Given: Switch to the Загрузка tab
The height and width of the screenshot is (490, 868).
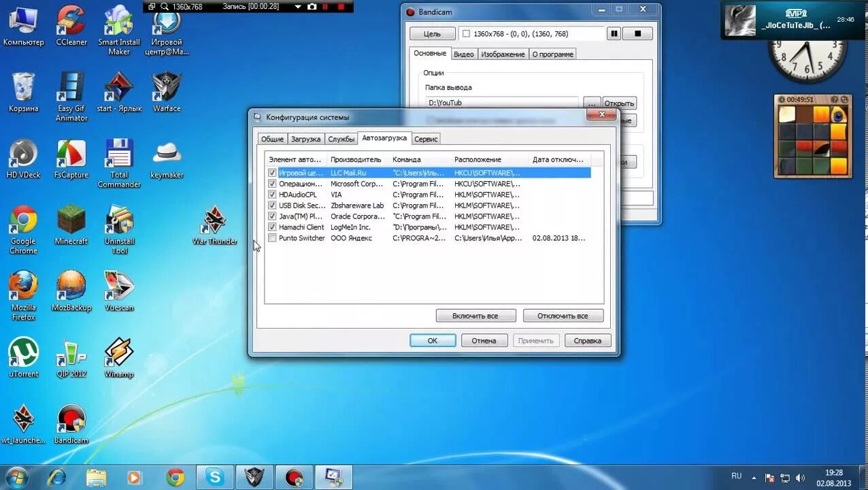Looking at the screenshot, I should click(305, 139).
